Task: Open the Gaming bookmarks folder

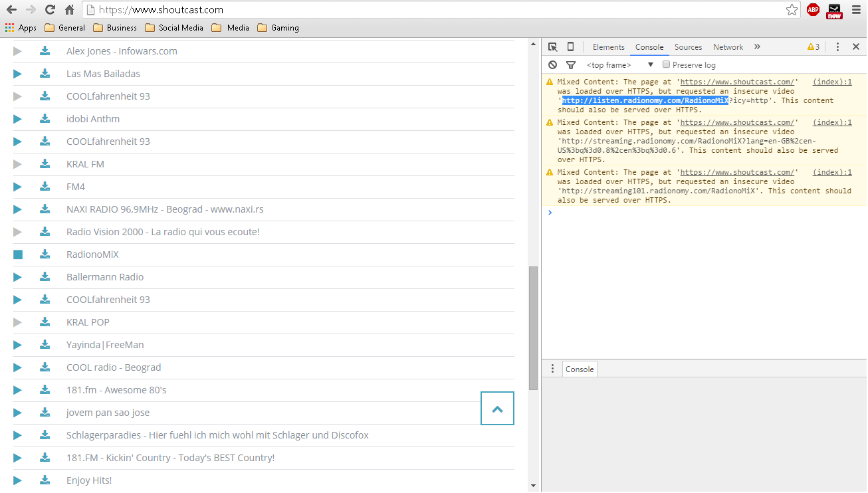Action: click(x=278, y=28)
